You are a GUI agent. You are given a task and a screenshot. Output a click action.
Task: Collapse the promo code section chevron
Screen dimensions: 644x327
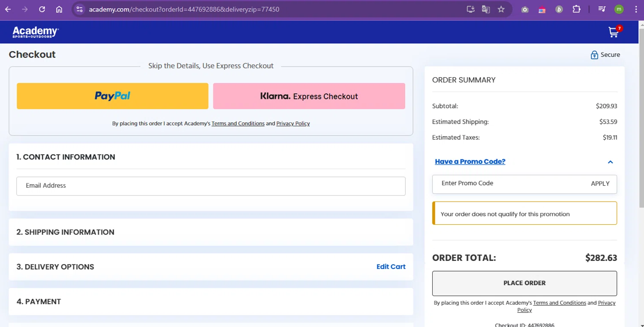tap(610, 162)
